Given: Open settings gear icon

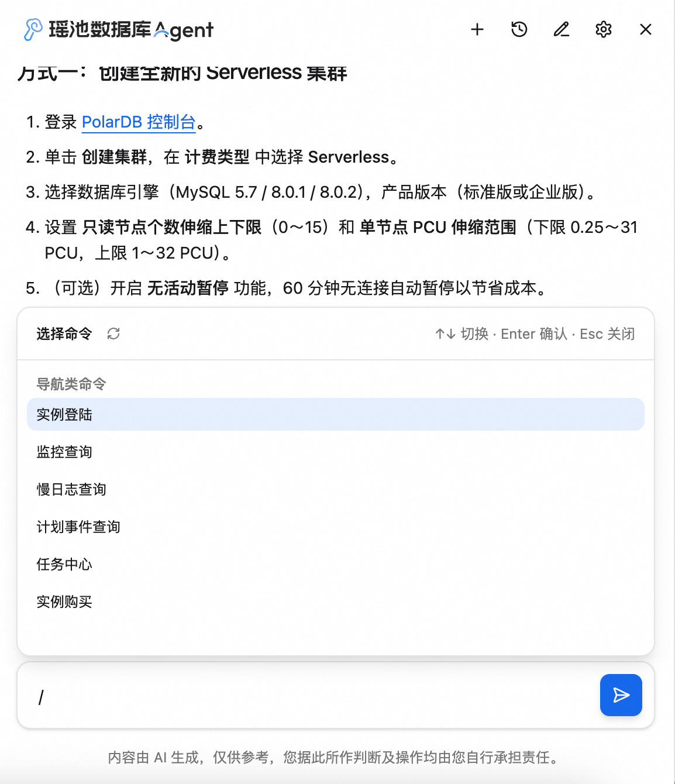Looking at the screenshot, I should 604,29.
